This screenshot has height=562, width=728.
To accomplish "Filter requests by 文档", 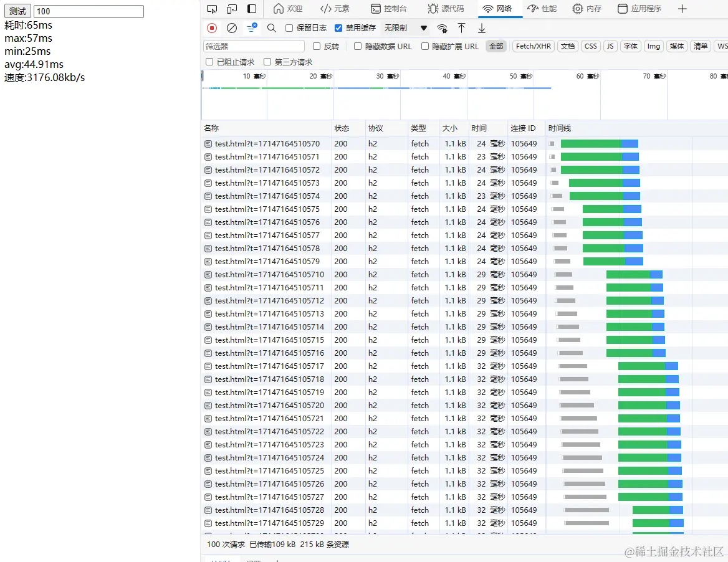I will tap(567, 46).
